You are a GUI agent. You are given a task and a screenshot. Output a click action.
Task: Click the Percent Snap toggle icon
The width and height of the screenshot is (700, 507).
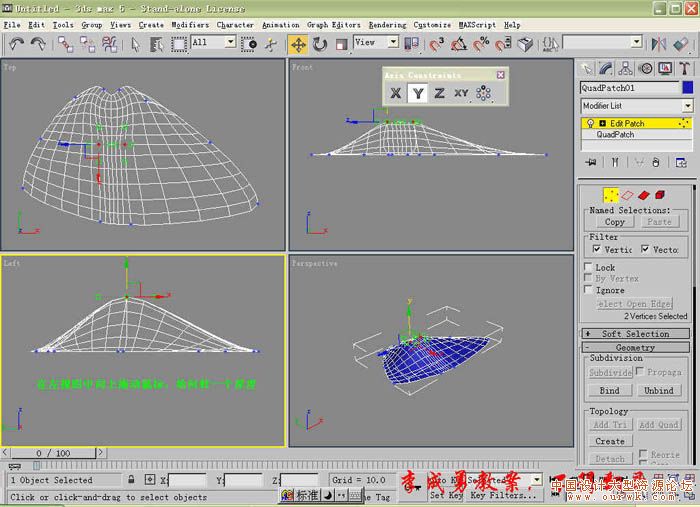481,44
